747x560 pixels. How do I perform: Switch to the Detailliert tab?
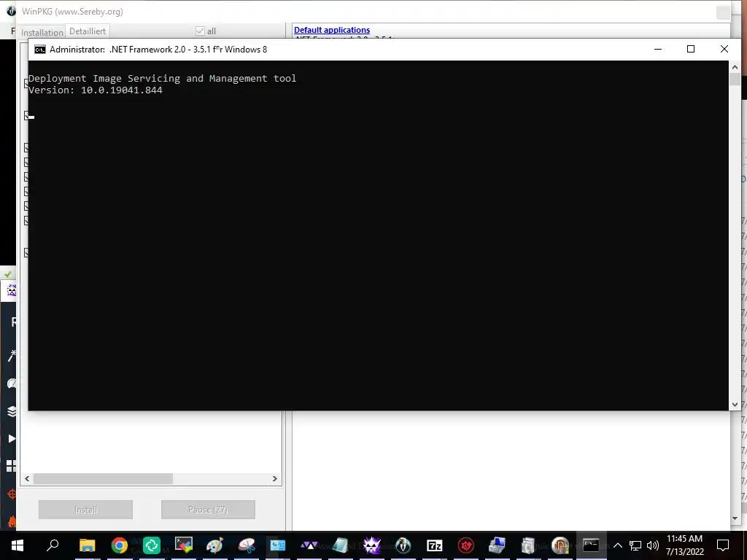coord(88,31)
